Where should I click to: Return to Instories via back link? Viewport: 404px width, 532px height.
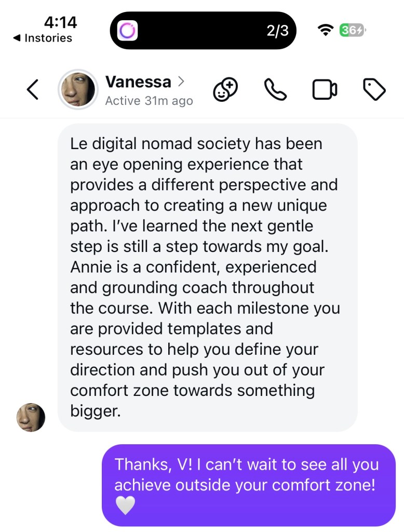pyautogui.click(x=43, y=38)
